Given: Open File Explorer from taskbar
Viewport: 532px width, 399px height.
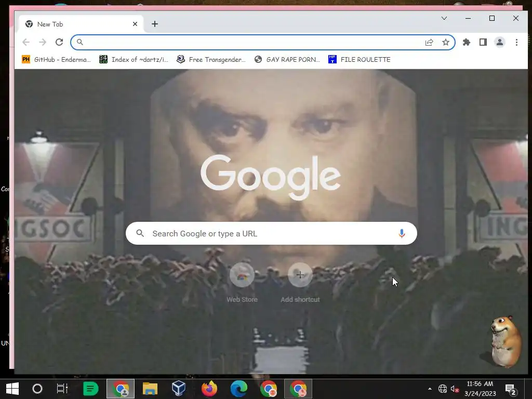Looking at the screenshot, I should tap(150, 389).
